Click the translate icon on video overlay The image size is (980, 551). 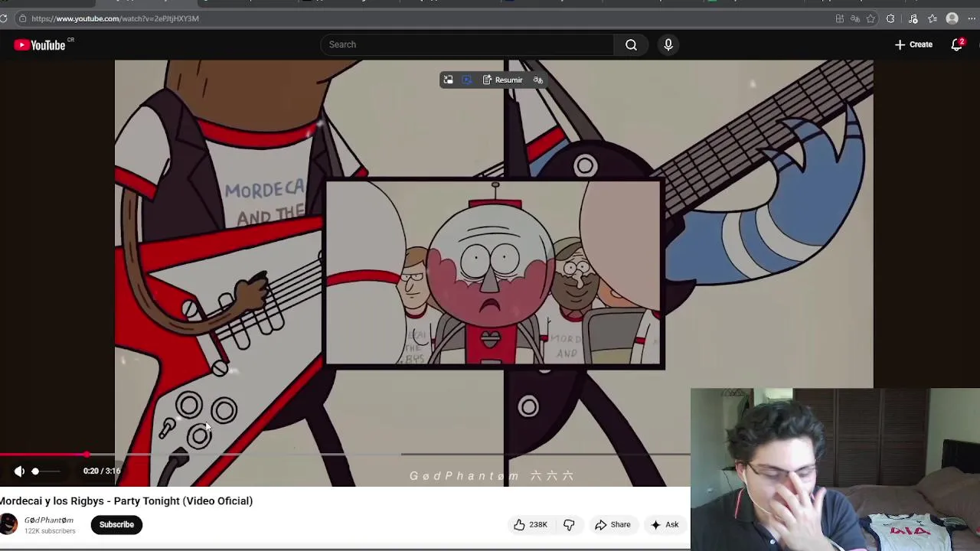pos(538,80)
